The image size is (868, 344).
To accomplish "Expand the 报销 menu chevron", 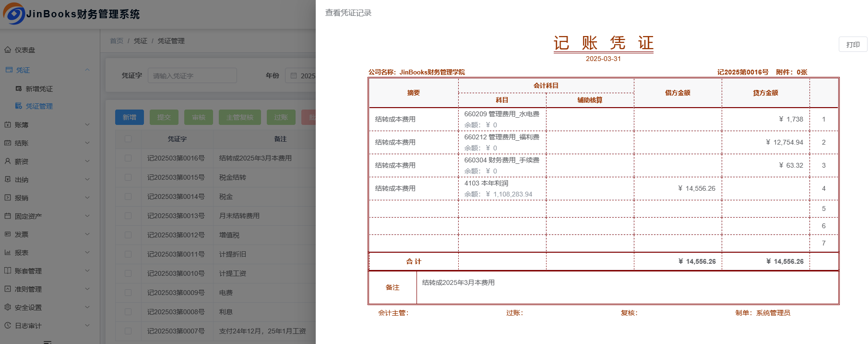I will click(87, 197).
